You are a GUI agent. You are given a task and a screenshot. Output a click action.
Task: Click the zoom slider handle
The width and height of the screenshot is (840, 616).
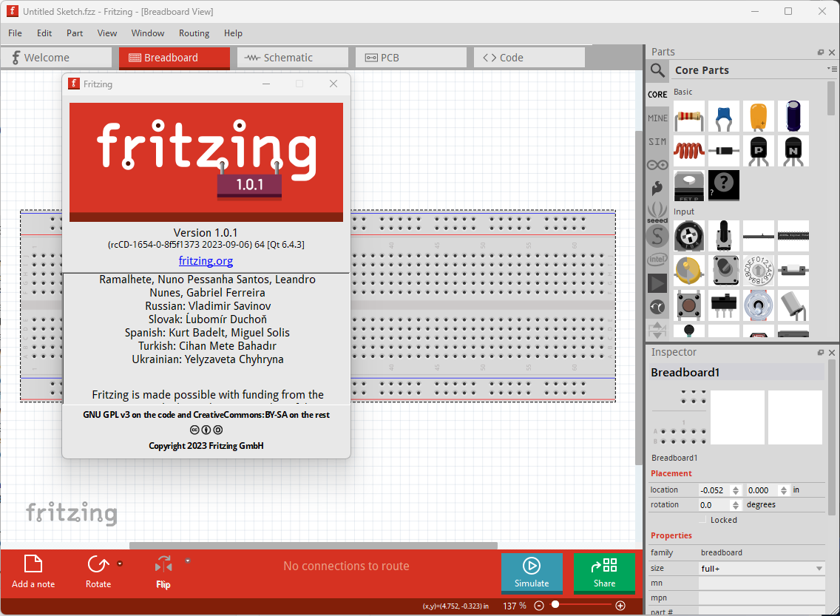click(x=555, y=605)
